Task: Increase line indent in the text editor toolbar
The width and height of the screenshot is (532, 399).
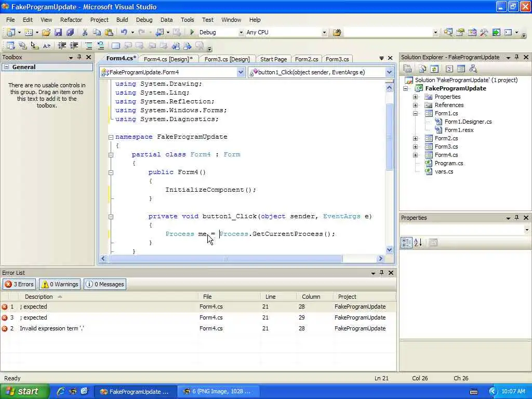Action: (x=74, y=46)
